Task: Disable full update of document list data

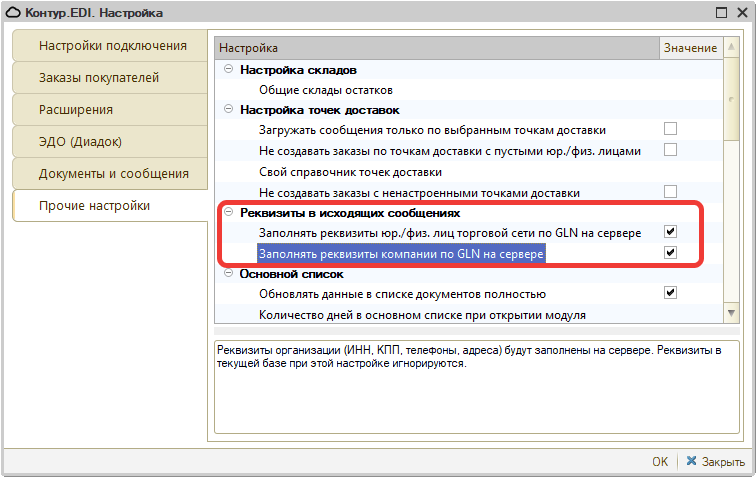Action: tap(671, 293)
